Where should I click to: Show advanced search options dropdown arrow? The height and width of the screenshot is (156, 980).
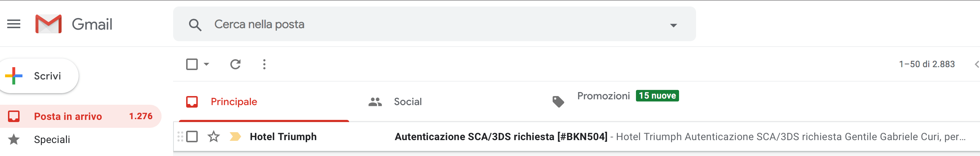pyautogui.click(x=673, y=25)
